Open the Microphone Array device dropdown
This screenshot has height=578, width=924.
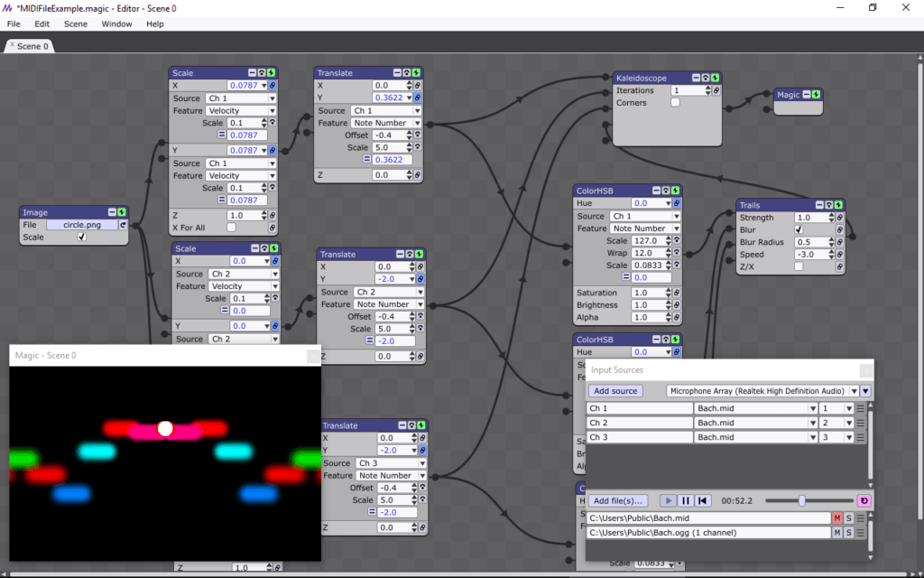coord(865,391)
